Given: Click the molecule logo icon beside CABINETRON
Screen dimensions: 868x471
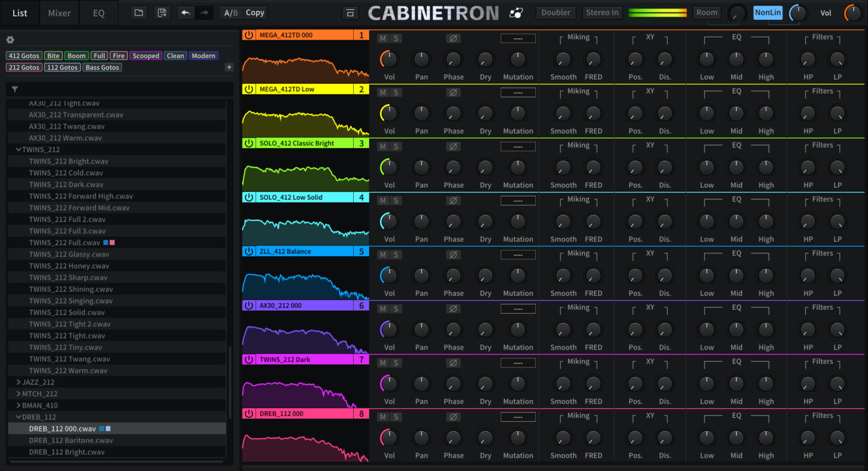Looking at the screenshot, I should [x=516, y=13].
